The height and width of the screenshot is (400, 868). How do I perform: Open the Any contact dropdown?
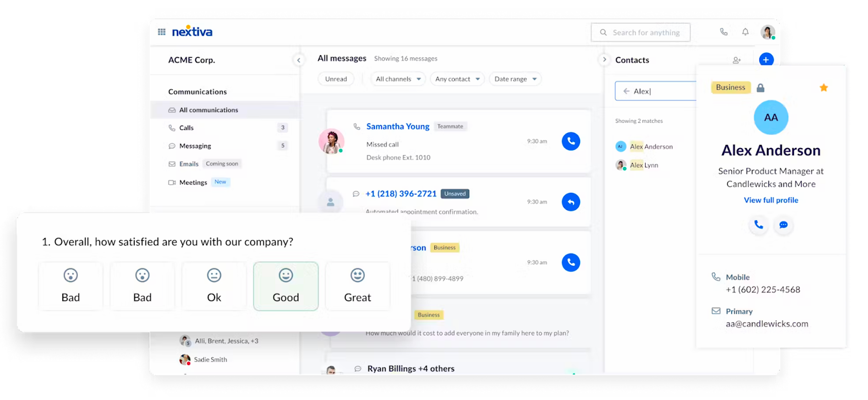coord(457,79)
